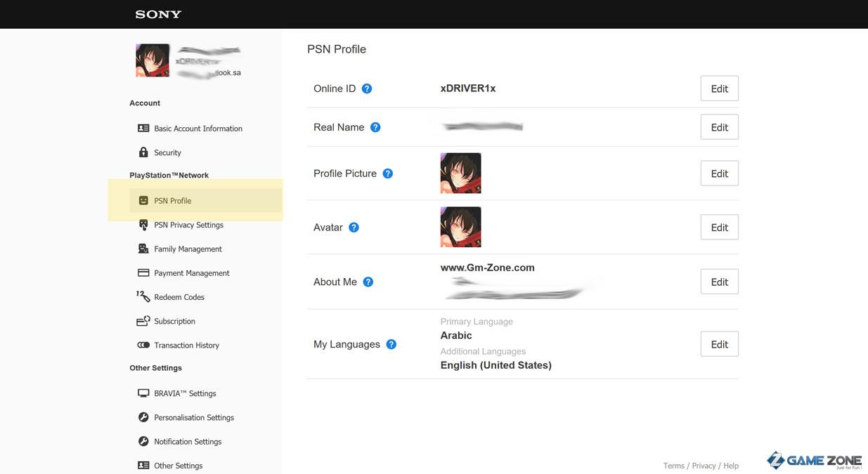Edit the Avatar
The image size is (868, 474).
tap(720, 228)
